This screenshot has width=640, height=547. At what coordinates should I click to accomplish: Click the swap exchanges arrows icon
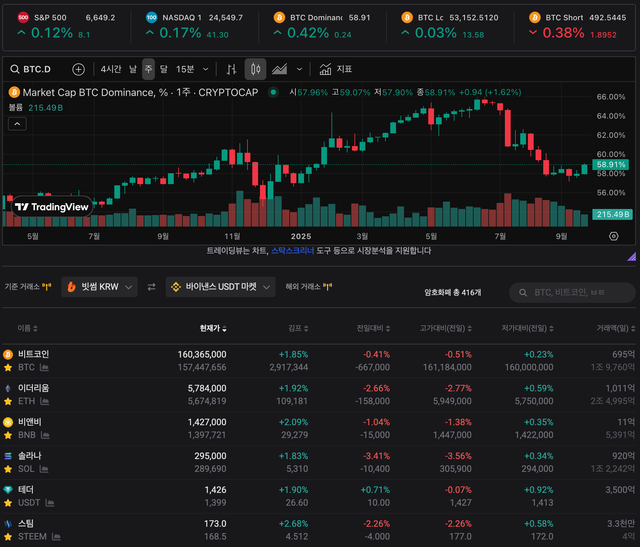(151, 287)
